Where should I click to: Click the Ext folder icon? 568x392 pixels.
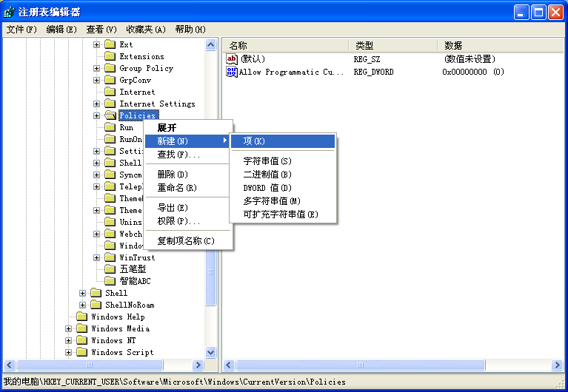click(110, 44)
